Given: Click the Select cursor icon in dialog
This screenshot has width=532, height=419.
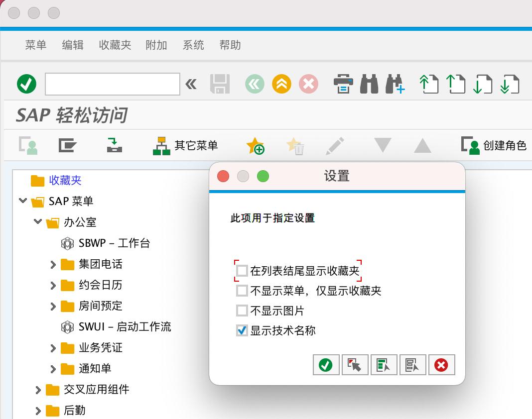Looking at the screenshot, I should 355,365.
